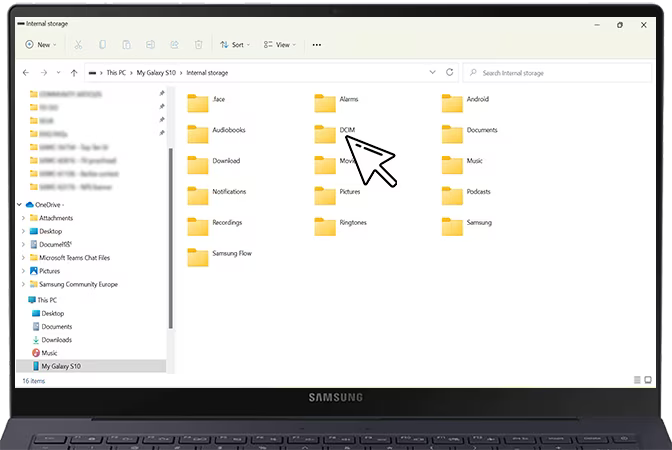672x450 pixels.
Task: Open the See more three-dots menu
Action: coord(317,45)
